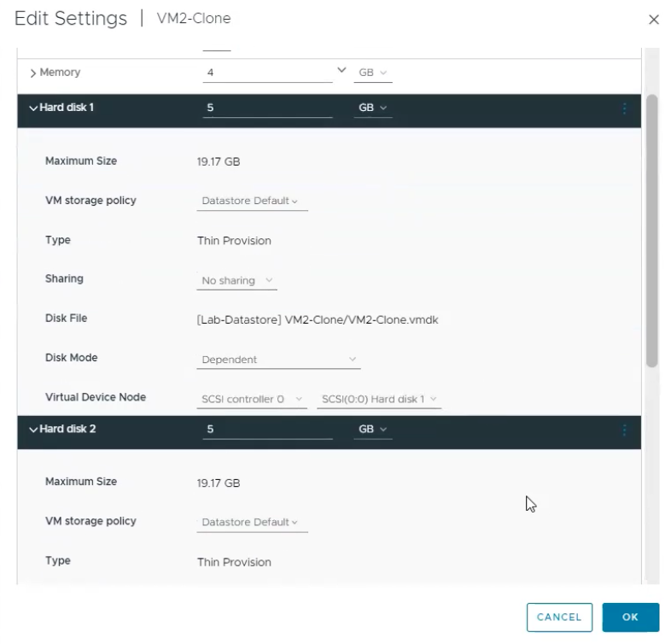Change the Hard disk 2 size unit

[x=372, y=429]
